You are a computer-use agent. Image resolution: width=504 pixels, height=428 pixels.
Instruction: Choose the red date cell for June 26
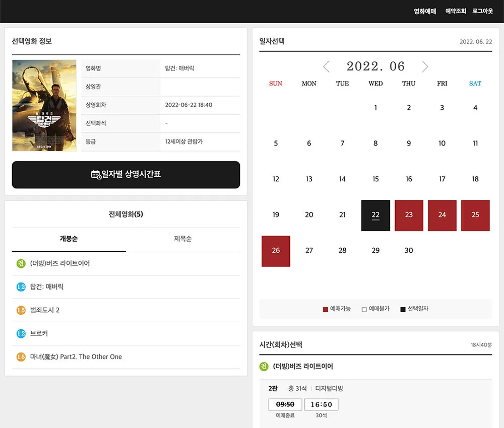(276, 251)
